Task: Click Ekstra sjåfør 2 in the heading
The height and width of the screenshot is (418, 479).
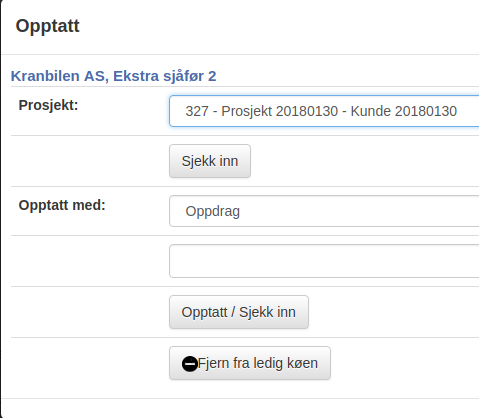Action: 165,76
